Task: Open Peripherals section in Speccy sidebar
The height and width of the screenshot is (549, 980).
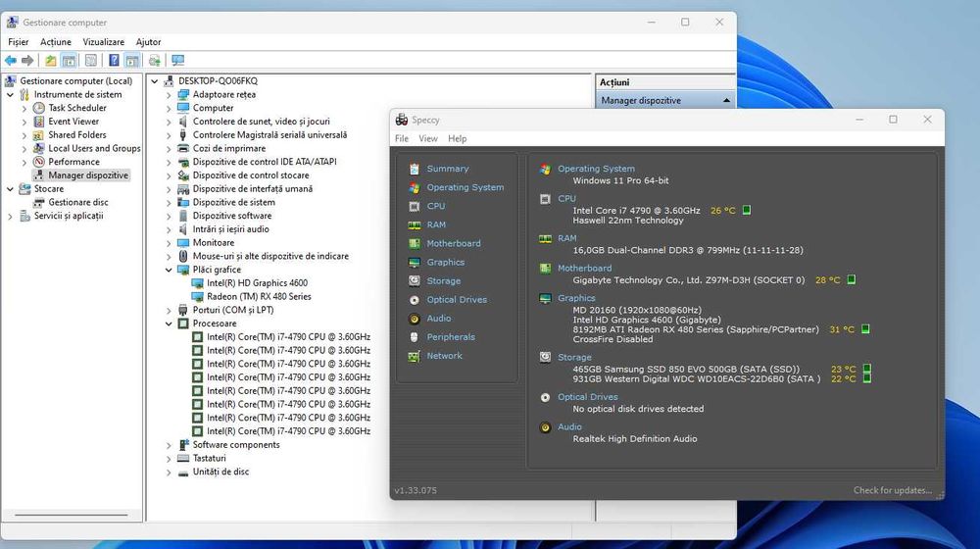Action: coord(451,337)
